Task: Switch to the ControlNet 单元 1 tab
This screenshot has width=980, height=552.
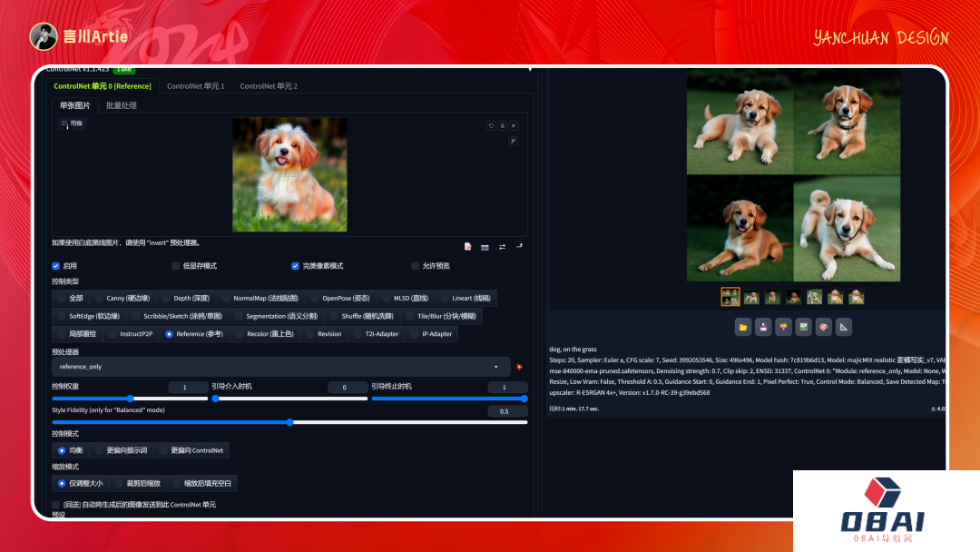Action: (196, 86)
